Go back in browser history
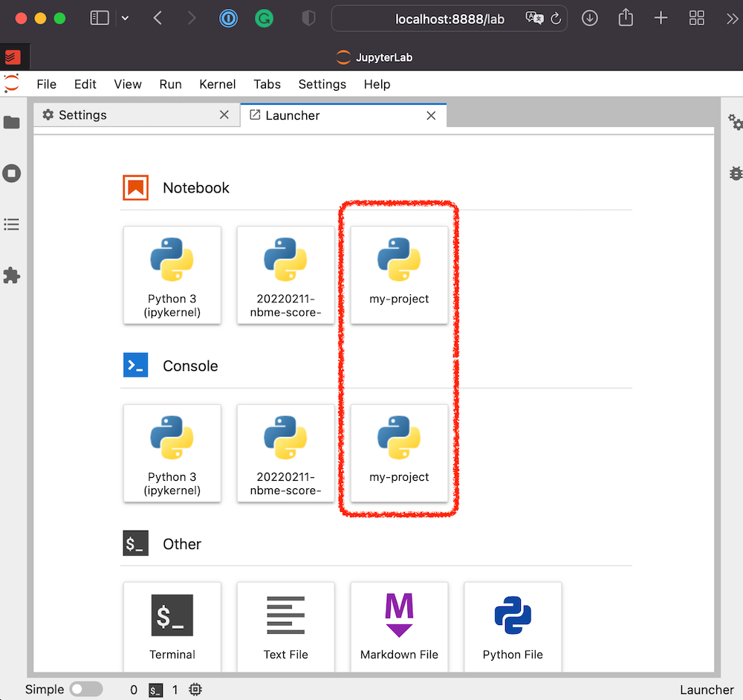This screenshot has width=743, height=700. pyautogui.click(x=158, y=19)
